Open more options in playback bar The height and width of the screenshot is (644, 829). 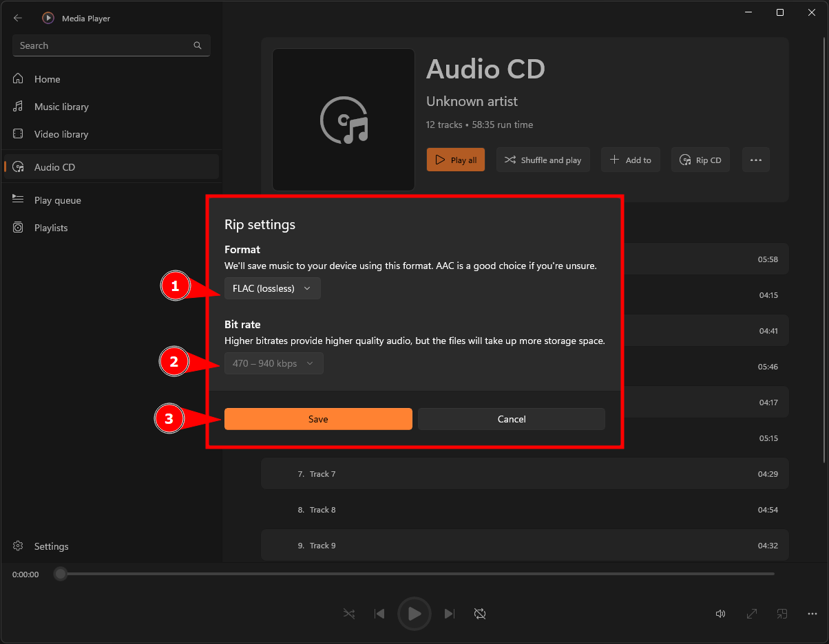pos(812,613)
